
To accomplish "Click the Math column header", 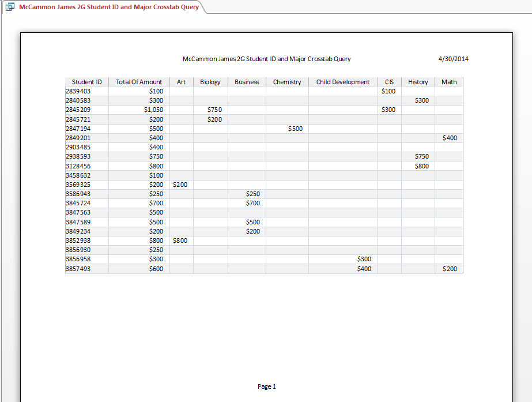I will pyautogui.click(x=449, y=82).
